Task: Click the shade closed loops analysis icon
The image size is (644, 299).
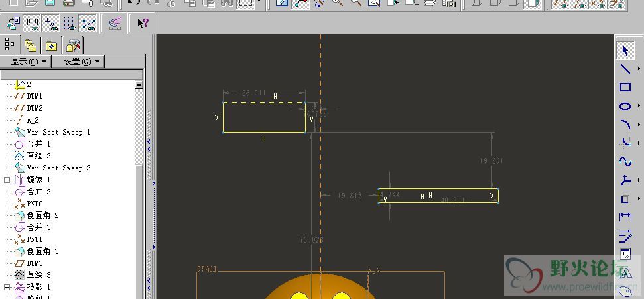Action: pos(115,23)
